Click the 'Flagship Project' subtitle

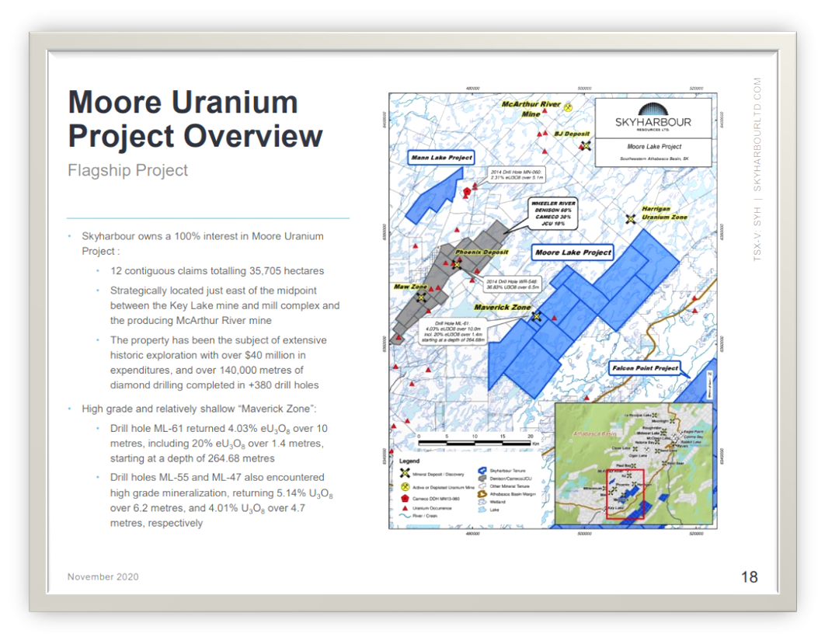pos(128,170)
